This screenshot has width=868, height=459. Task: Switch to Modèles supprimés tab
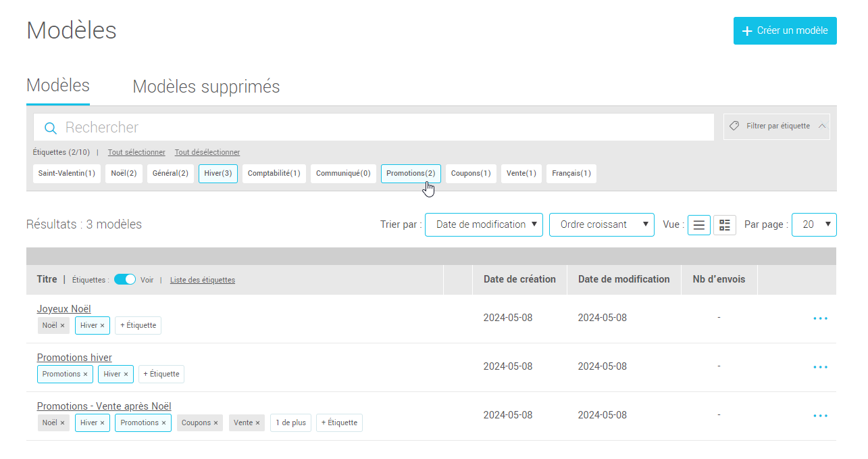(x=206, y=87)
